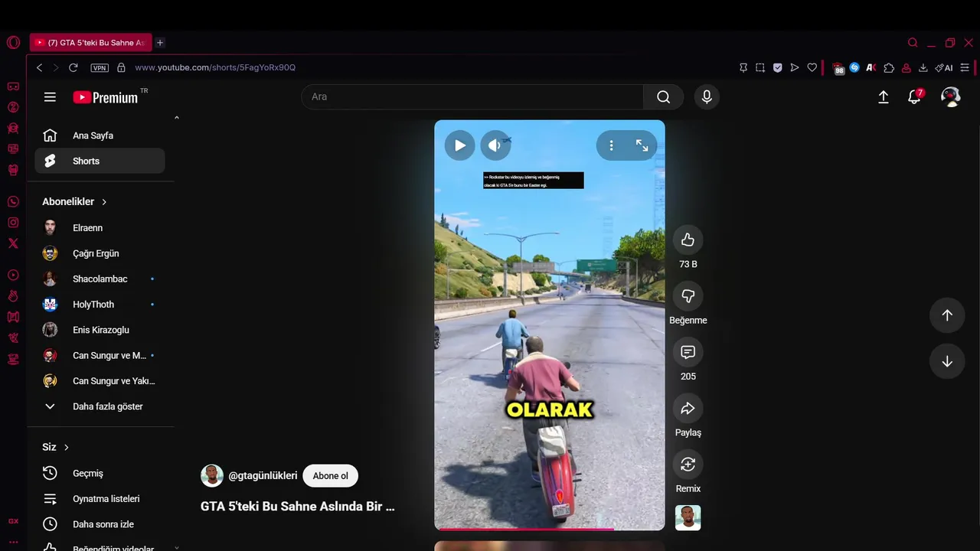Click the search magnifier button
Viewport: 980px width, 551px height.
[x=663, y=97]
